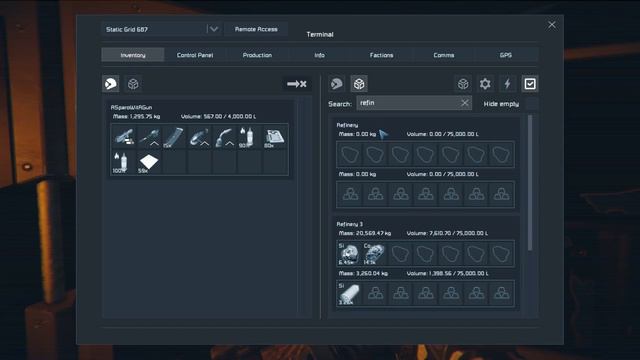This screenshot has height=360, width=640.
Task: Select character inventory filter in left panel
Action: point(111,84)
